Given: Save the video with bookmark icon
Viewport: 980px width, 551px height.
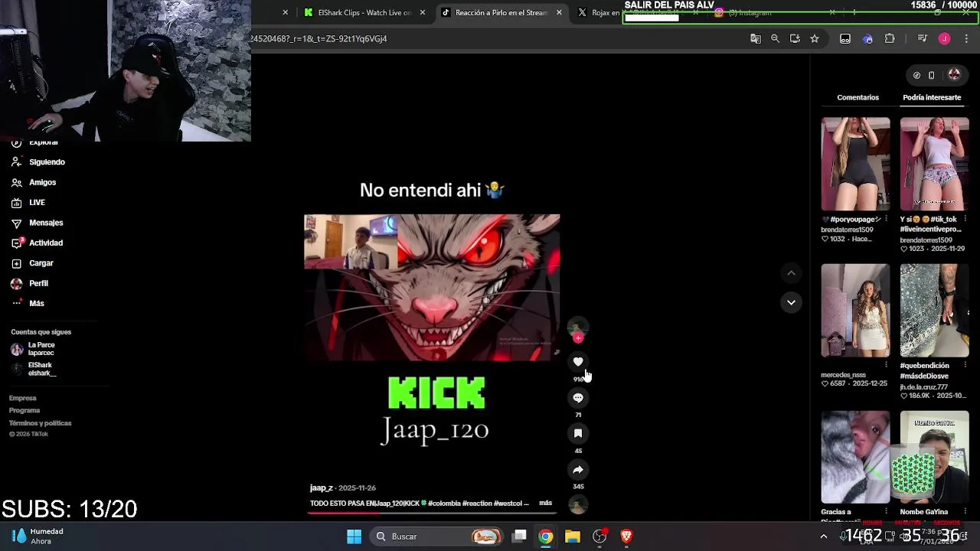Looking at the screenshot, I should coord(578,433).
